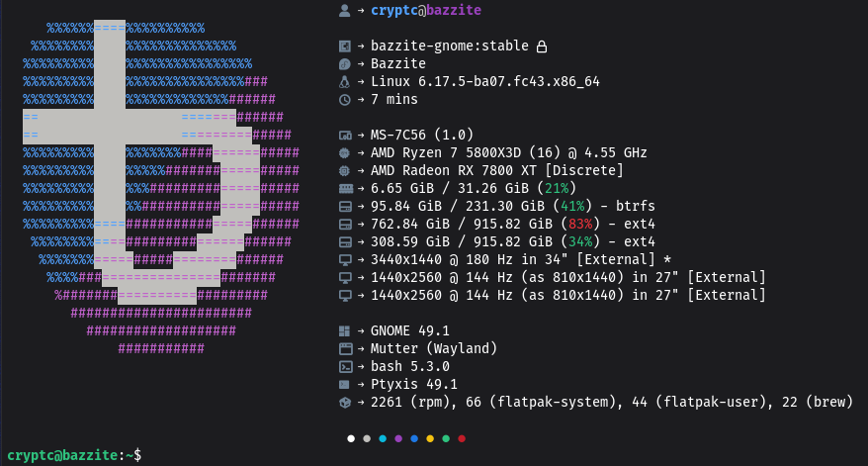Click the text Ptyxis 49.1
Image resolution: width=868 pixels, height=466 pixels.
tap(413, 384)
